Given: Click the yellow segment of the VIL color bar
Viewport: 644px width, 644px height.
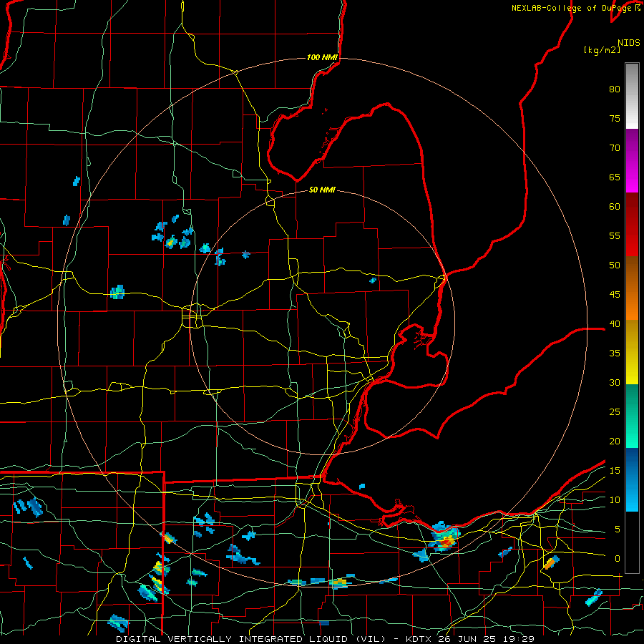Looking at the screenshot, I should [x=632, y=353].
